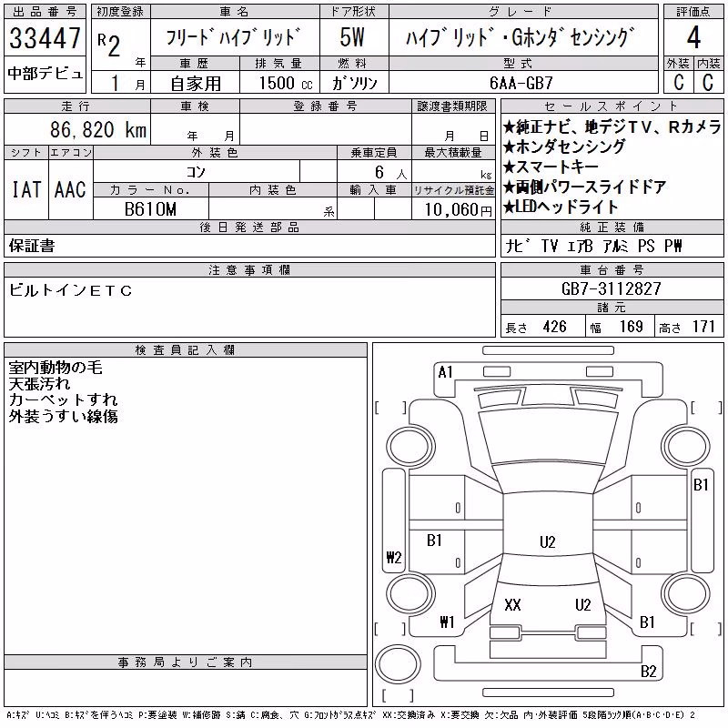Select chassis number GB7-3112827
Screen dimensions: 728x728
pos(611,288)
